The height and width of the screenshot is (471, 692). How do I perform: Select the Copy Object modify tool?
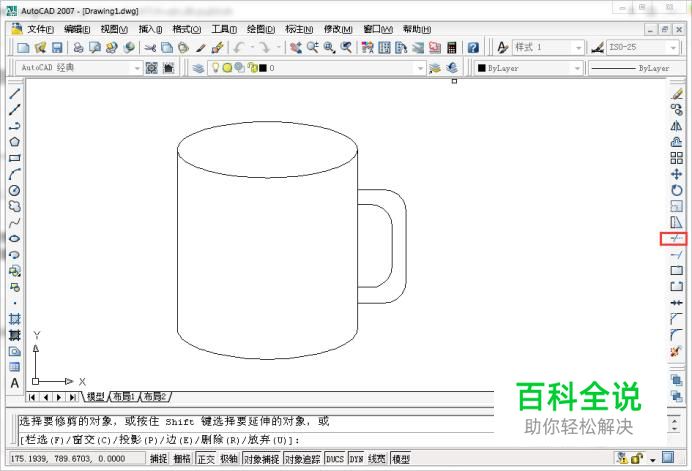pyautogui.click(x=677, y=109)
